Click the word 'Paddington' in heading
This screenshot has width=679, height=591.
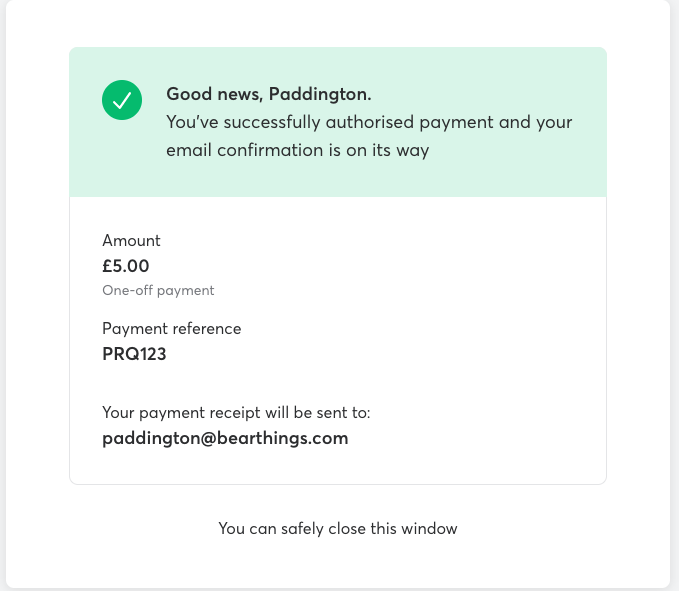click(320, 94)
